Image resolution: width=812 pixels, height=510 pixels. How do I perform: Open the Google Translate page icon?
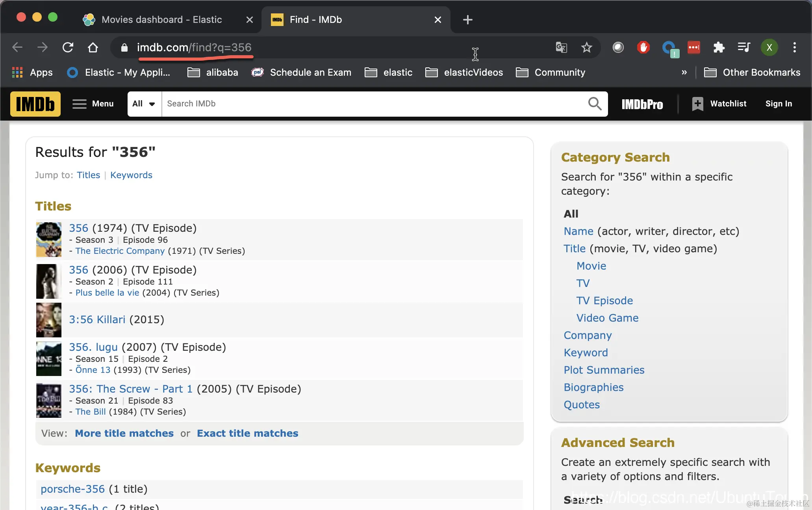[x=561, y=48]
